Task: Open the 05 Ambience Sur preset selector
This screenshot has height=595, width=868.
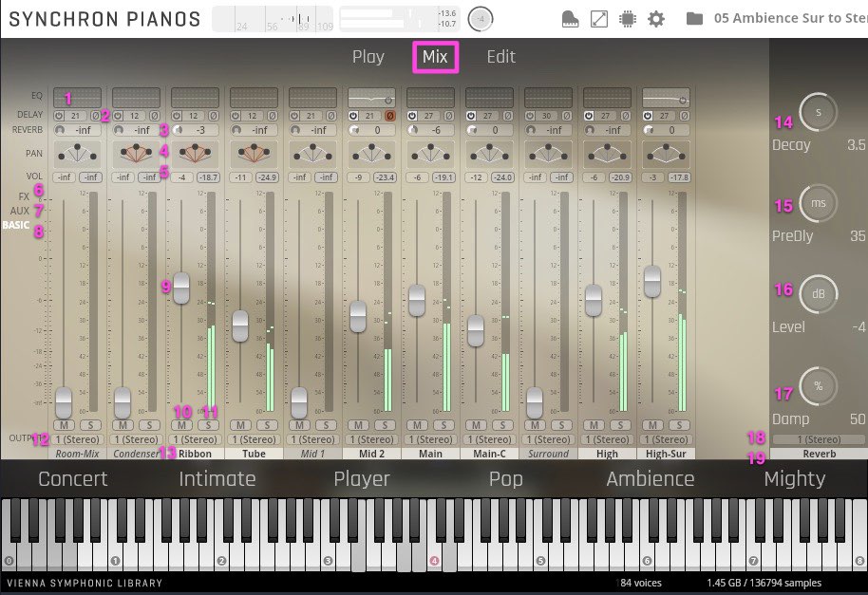Action: pos(790,18)
